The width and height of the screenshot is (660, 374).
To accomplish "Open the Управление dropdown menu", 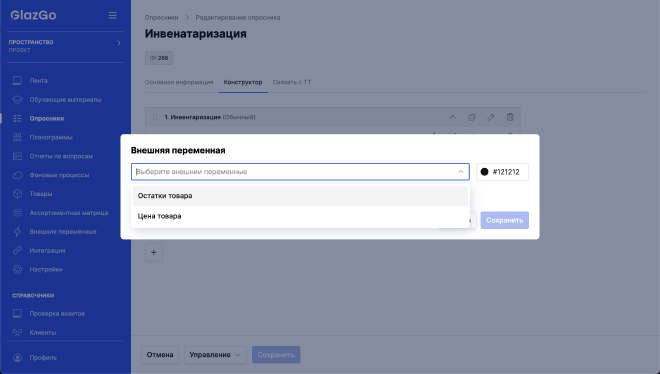I will pyautogui.click(x=215, y=355).
